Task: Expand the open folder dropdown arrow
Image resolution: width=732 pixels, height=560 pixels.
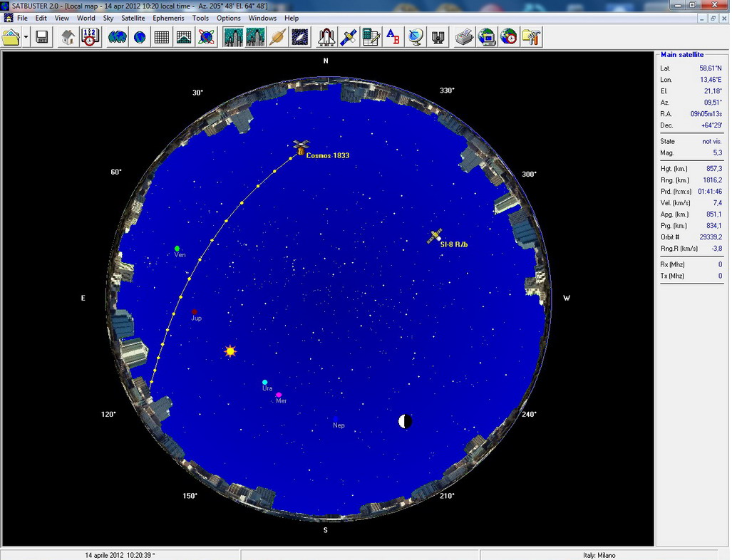Action: pos(26,37)
